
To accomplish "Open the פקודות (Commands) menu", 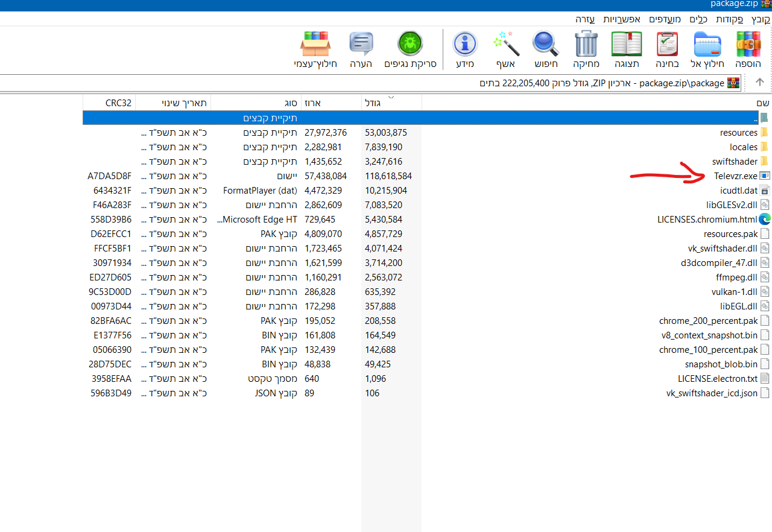I will click(x=729, y=19).
